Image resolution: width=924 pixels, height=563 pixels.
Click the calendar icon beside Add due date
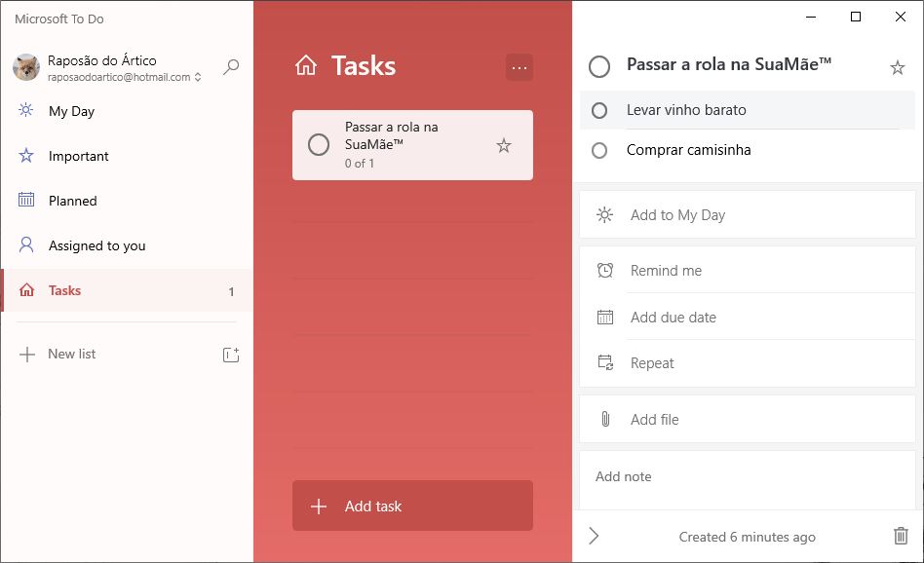(605, 317)
